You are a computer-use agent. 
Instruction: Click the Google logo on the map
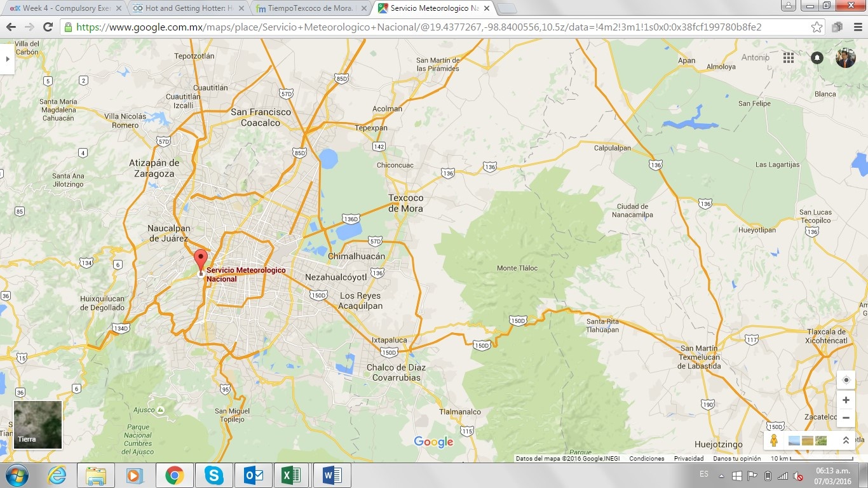point(433,442)
